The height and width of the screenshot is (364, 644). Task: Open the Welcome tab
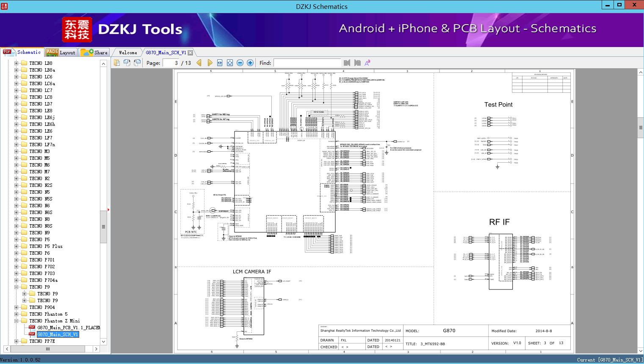pyautogui.click(x=128, y=53)
